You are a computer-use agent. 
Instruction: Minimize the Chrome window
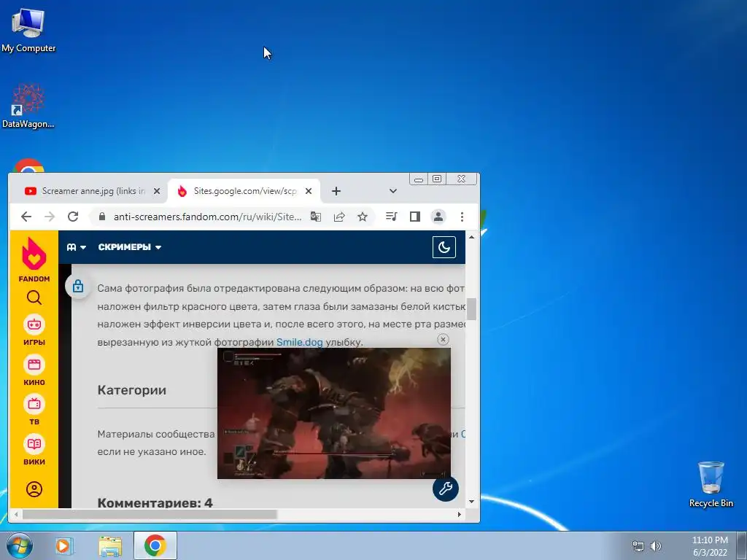coord(418,179)
